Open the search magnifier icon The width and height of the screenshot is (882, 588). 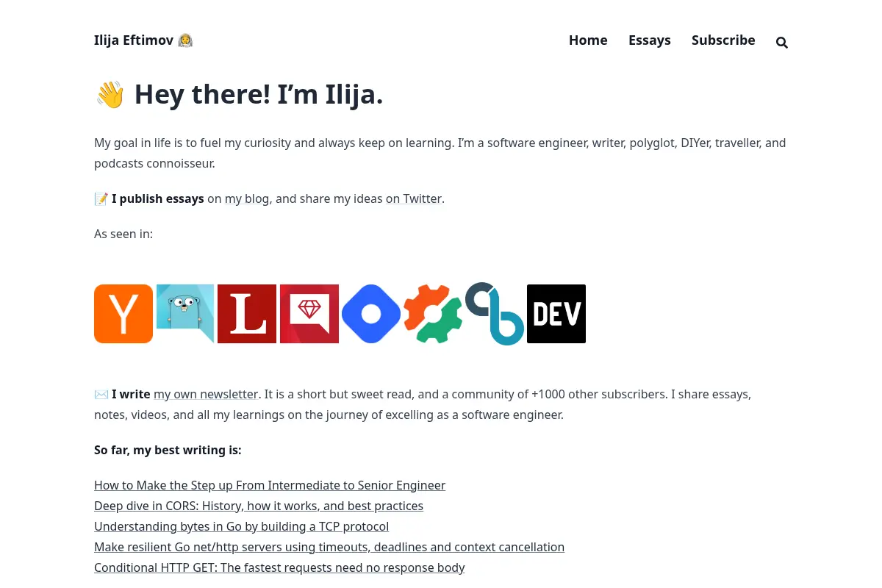[782, 43]
